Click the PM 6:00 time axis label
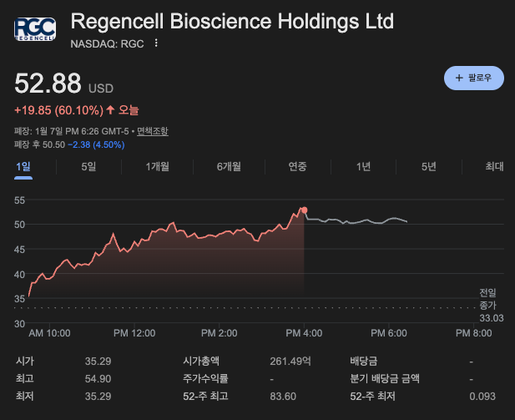This screenshot has height=420, width=515. (x=389, y=333)
